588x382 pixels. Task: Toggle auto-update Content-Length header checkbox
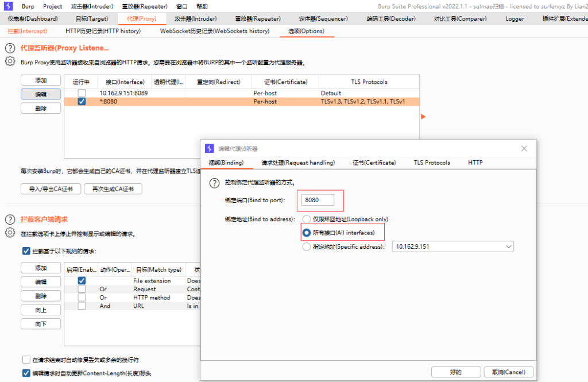coord(26,373)
